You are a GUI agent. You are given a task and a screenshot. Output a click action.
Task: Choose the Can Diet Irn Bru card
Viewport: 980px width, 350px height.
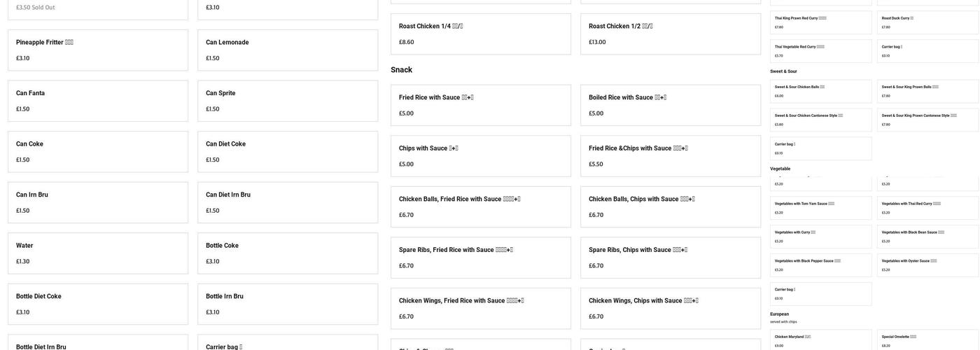tap(288, 202)
